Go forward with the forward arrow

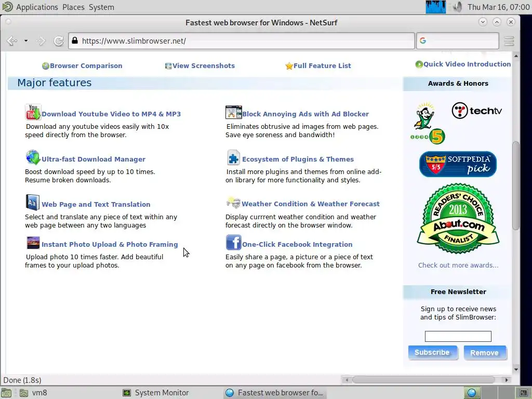[41, 41]
